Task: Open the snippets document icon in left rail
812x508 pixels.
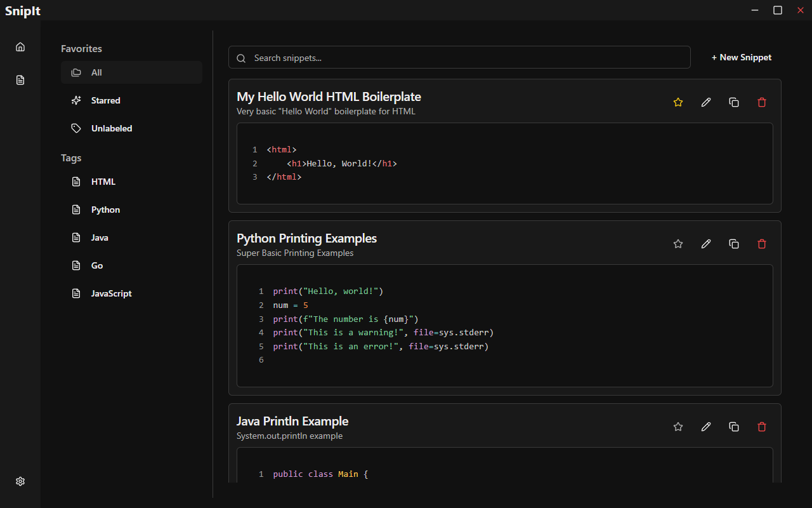Action: 20,80
